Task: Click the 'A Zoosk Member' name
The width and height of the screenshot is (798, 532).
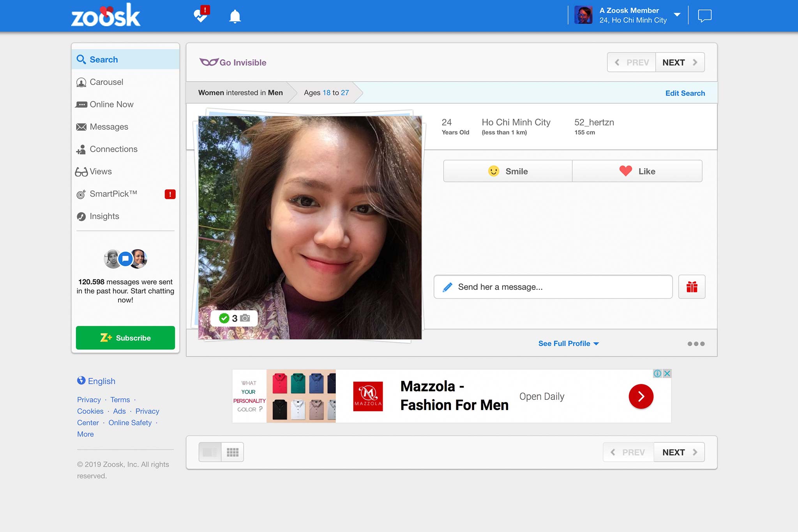Action: [629, 11]
